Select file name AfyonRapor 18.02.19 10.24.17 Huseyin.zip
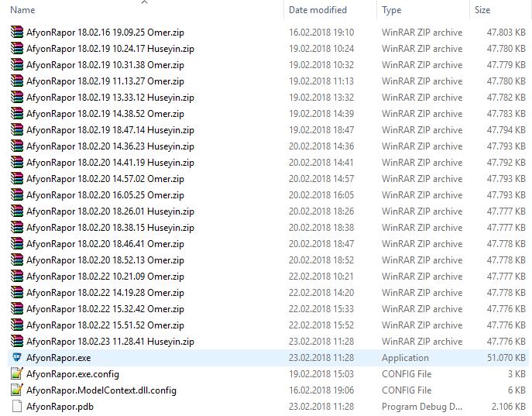The image size is (532, 416). tap(110, 49)
